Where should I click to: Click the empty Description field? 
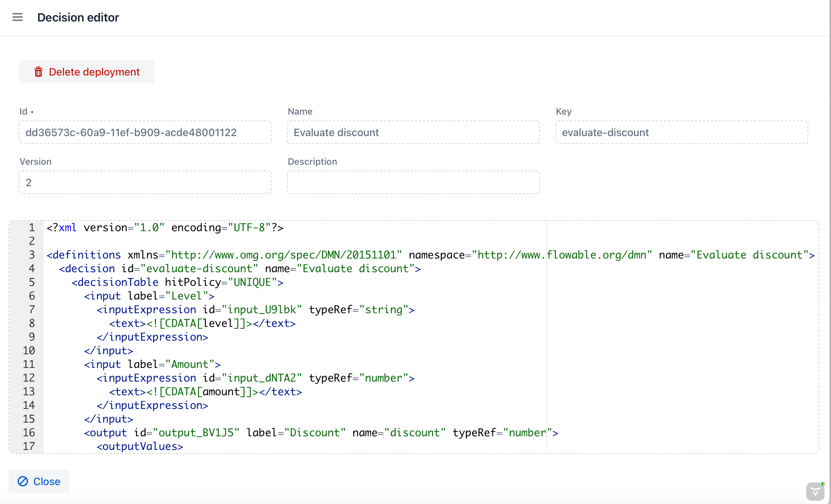[413, 182]
